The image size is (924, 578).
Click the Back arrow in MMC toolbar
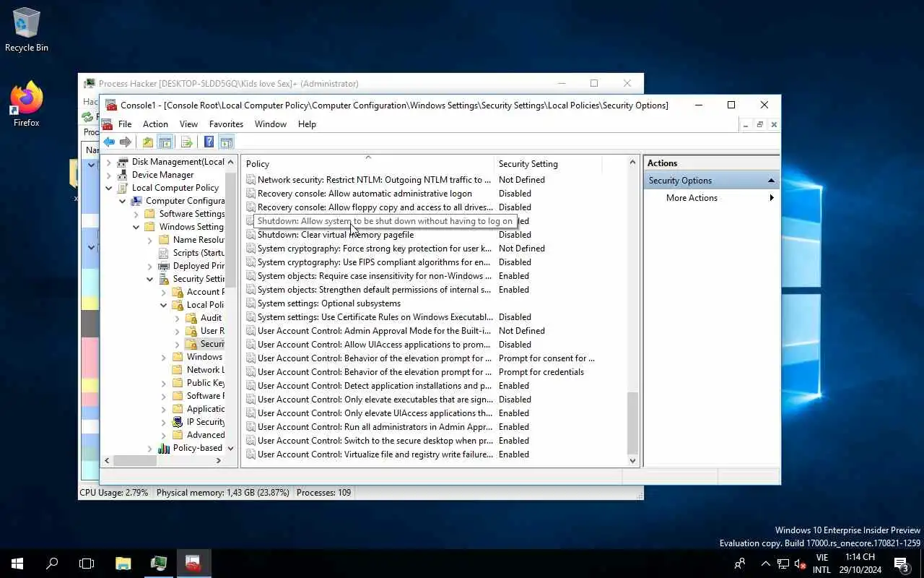[109, 142]
